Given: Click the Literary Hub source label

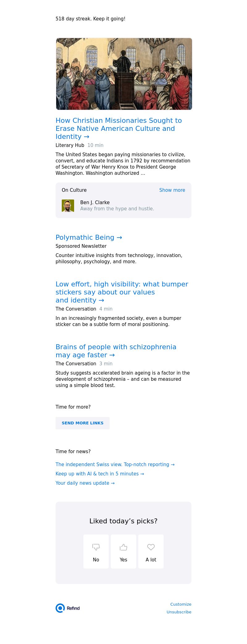Looking at the screenshot, I should 70,145.
